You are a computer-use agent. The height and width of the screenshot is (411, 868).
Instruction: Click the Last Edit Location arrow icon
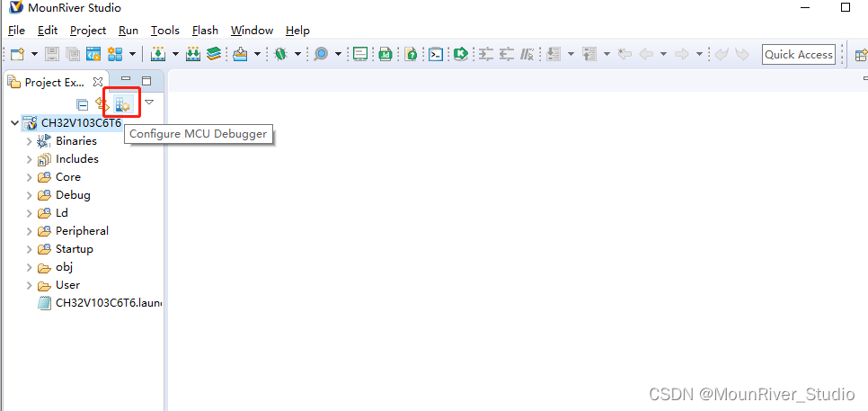pyautogui.click(x=624, y=54)
